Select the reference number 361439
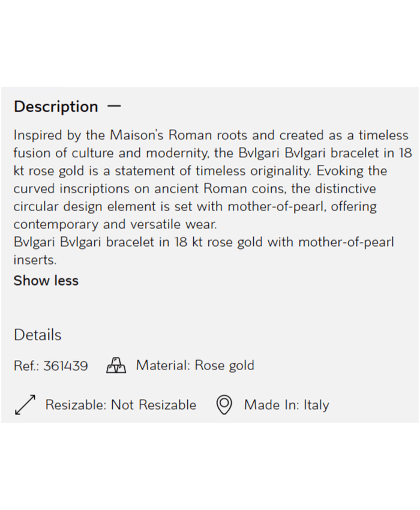Viewport: 420px width, 510px height. [65, 366]
